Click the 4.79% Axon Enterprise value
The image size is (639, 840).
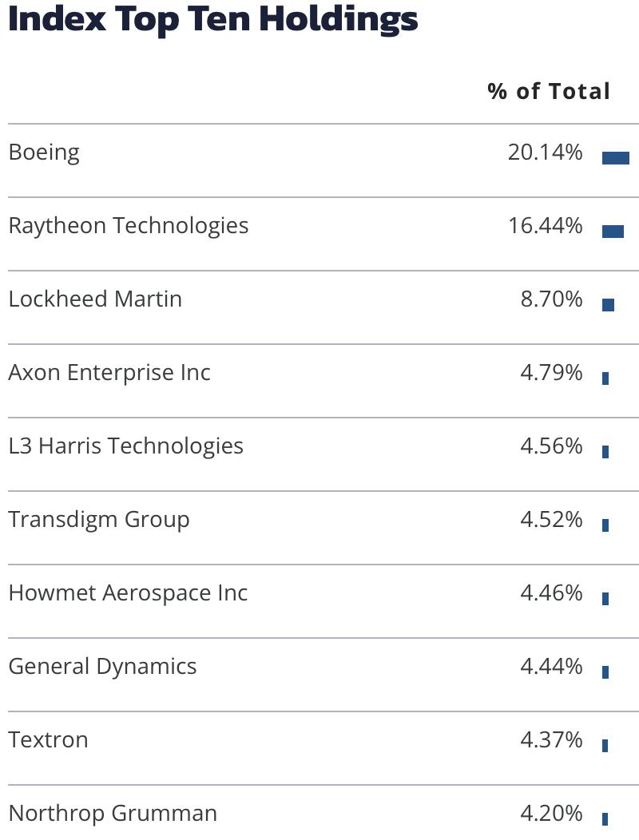[x=552, y=372]
